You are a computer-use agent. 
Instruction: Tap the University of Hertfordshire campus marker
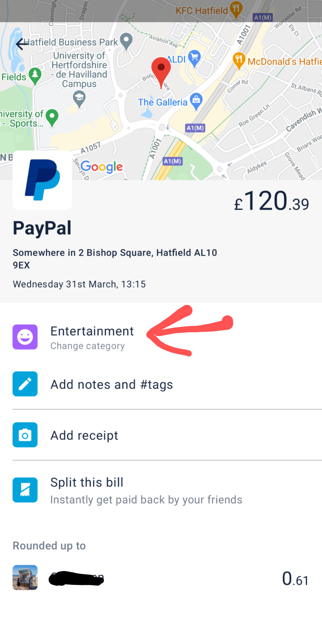click(x=79, y=98)
